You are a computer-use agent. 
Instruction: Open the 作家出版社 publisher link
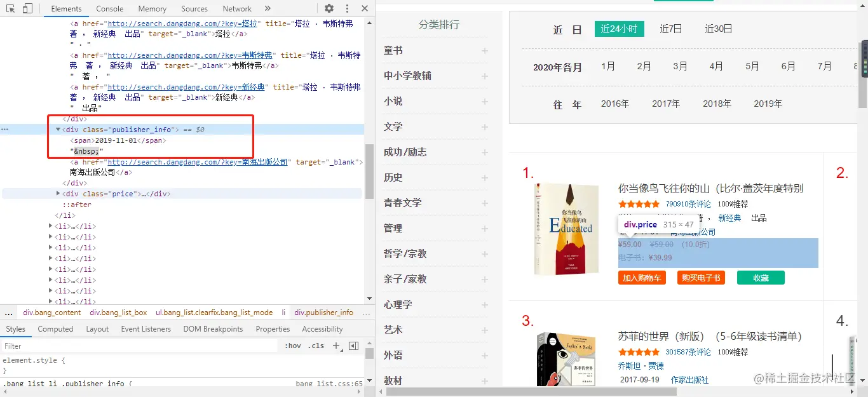689,380
